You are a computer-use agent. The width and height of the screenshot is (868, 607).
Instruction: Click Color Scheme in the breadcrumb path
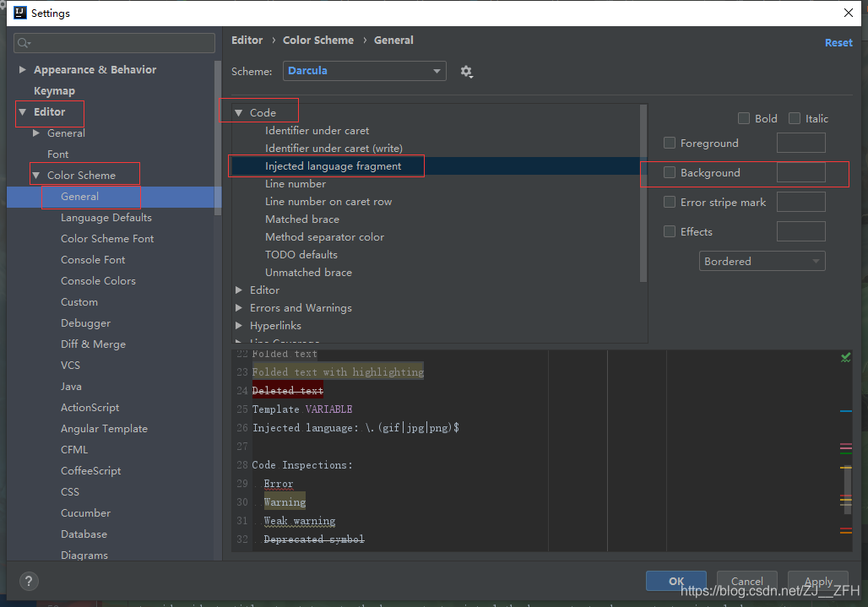[318, 40]
